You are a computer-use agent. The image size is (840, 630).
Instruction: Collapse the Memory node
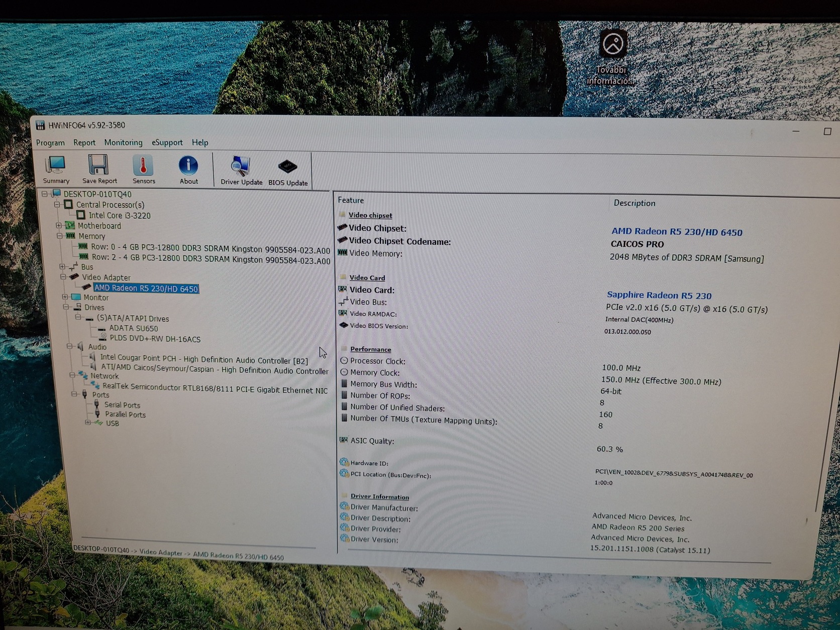click(x=60, y=236)
